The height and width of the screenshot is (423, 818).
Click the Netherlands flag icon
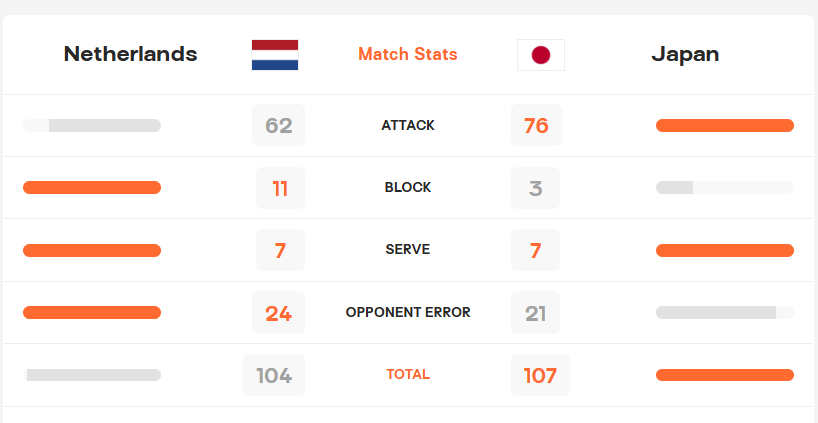[x=275, y=55]
